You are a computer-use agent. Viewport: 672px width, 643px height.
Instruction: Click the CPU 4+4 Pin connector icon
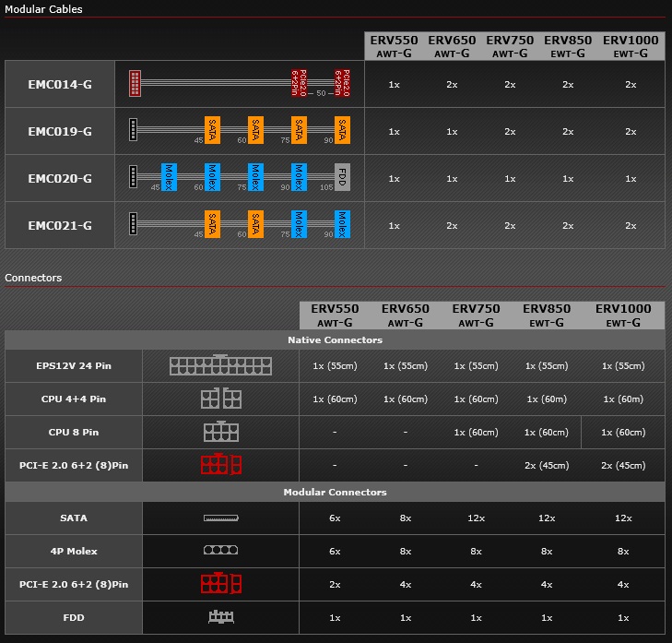click(x=220, y=399)
